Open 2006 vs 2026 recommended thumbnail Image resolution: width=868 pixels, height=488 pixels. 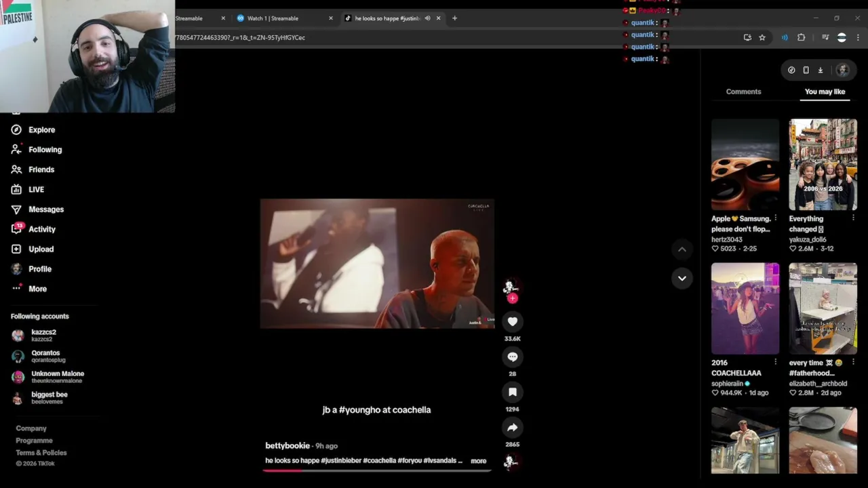(x=823, y=165)
